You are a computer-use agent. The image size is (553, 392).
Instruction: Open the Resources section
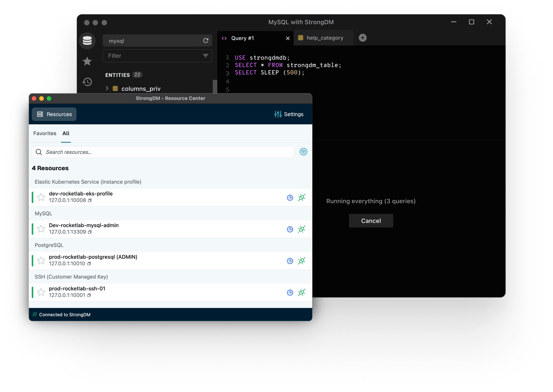coord(54,114)
